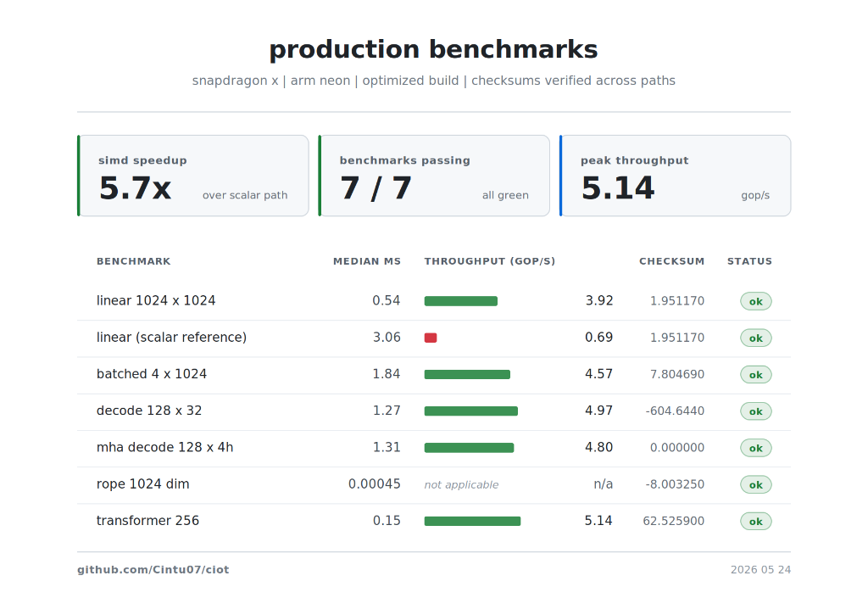Click the snapdragon x subtitle line
This screenshot has width=868, height=598.
[433, 81]
